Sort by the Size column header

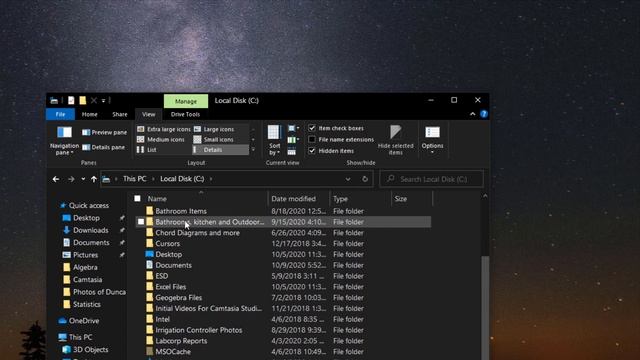[400, 199]
